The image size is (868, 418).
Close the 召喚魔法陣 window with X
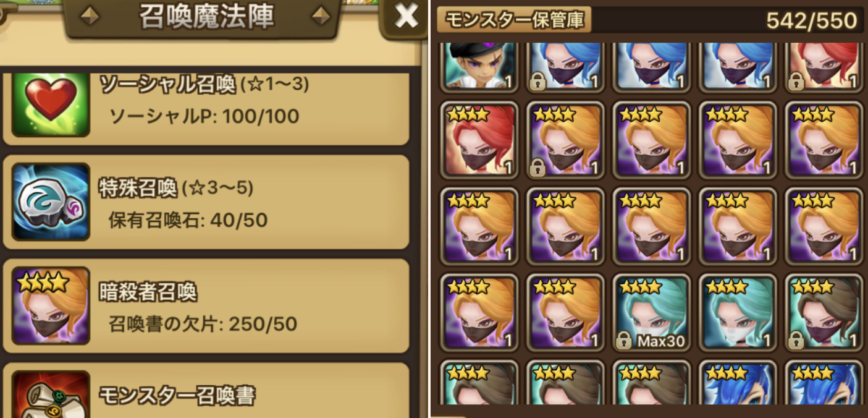tap(406, 17)
